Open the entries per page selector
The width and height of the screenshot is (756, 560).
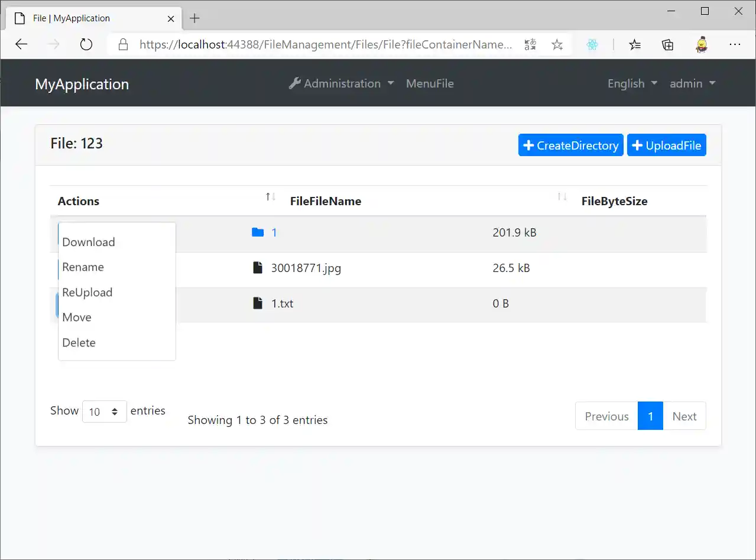[x=104, y=412]
